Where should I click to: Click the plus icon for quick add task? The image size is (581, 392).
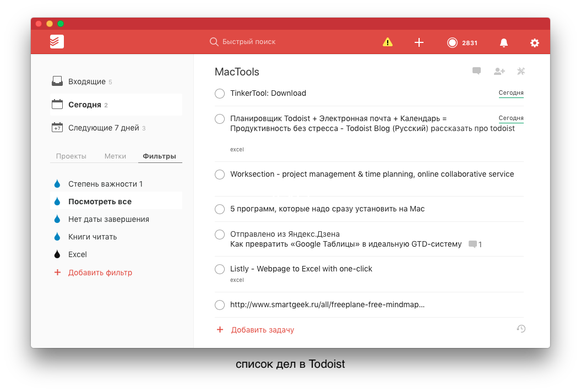coord(419,42)
